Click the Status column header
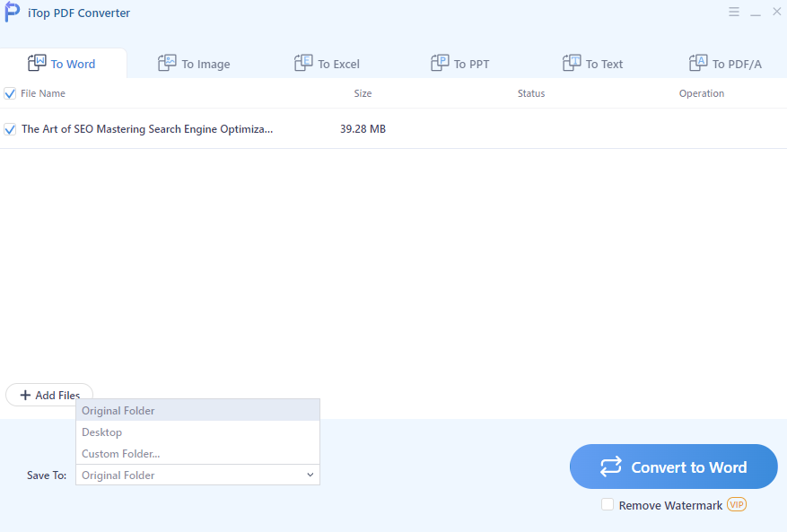 (x=531, y=93)
